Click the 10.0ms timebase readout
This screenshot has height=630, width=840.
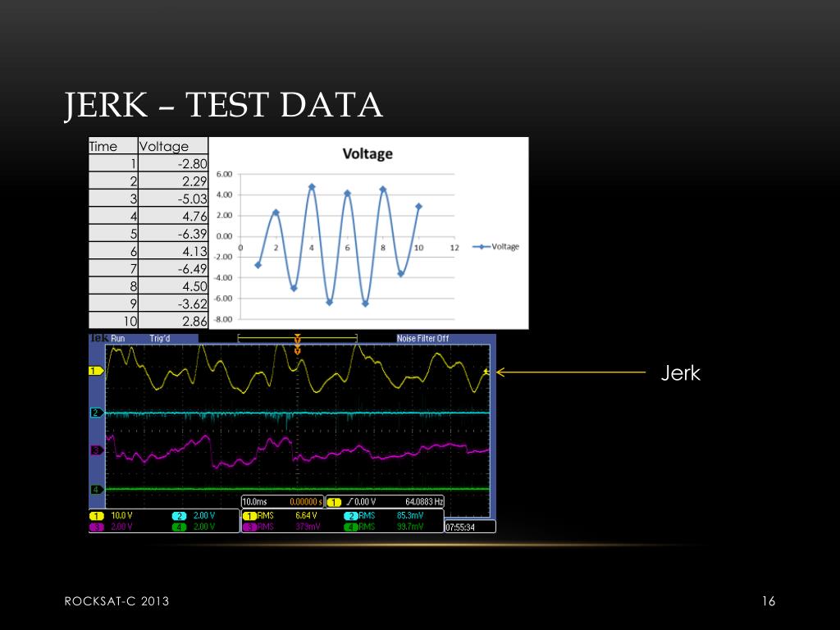point(255,502)
